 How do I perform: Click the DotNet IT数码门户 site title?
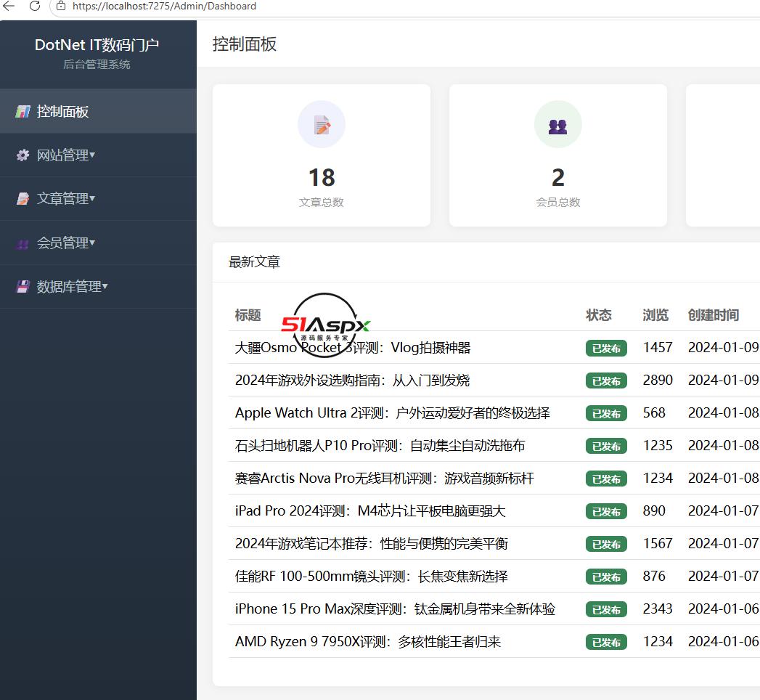[97, 45]
